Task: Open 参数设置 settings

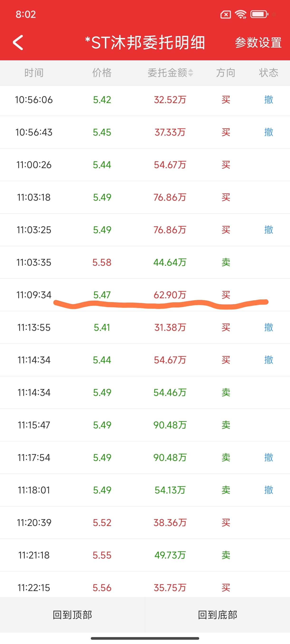Action: click(x=258, y=43)
